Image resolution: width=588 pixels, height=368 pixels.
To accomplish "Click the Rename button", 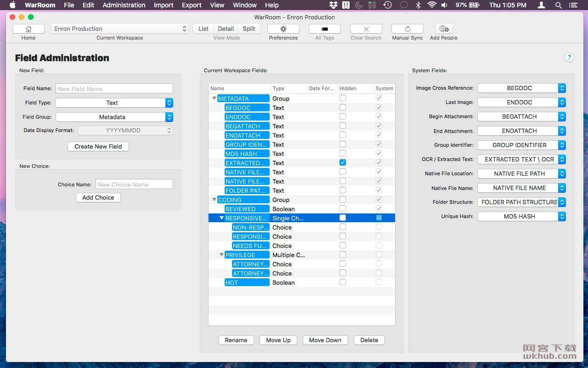I will coord(236,340).
